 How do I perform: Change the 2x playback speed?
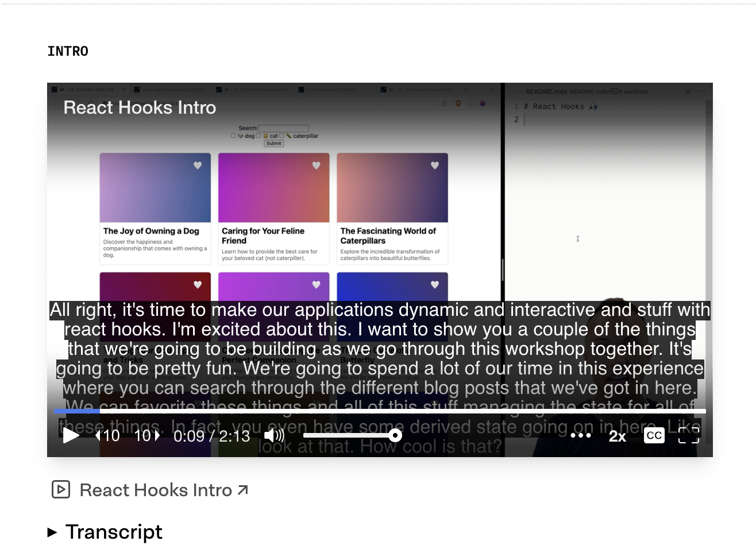pos(617,436)
